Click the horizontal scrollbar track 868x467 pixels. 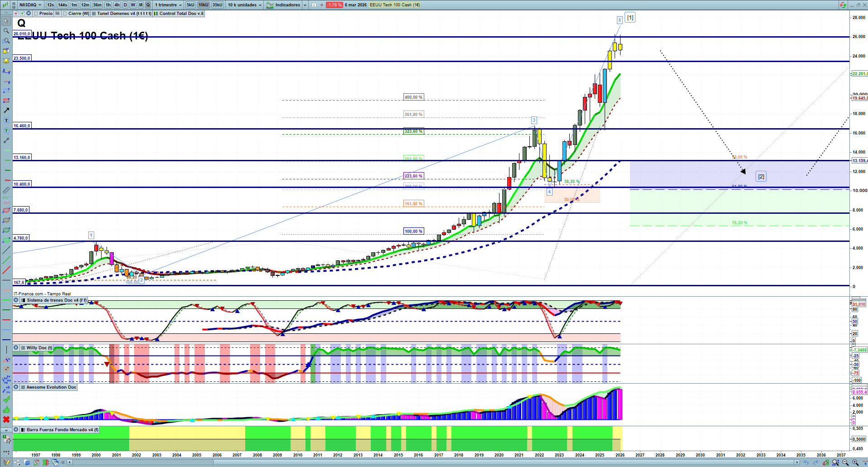click(434, 462)
